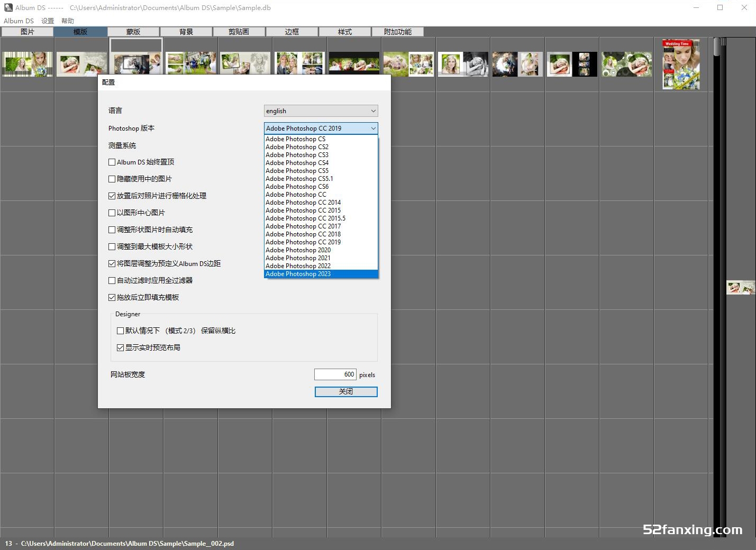The image size is (756, 550).
Task: Enable 以图形中心图片 checkbox
Action: pyautogui.click(x=112, y=213)
